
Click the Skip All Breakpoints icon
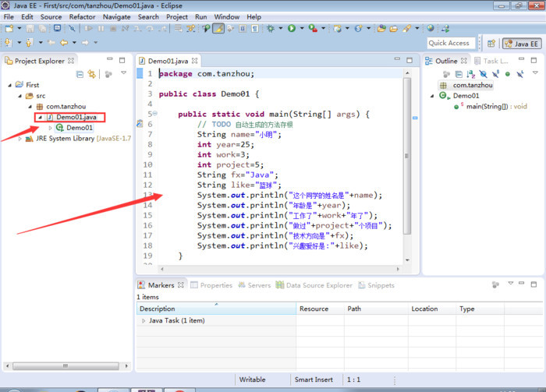[72, 29]
